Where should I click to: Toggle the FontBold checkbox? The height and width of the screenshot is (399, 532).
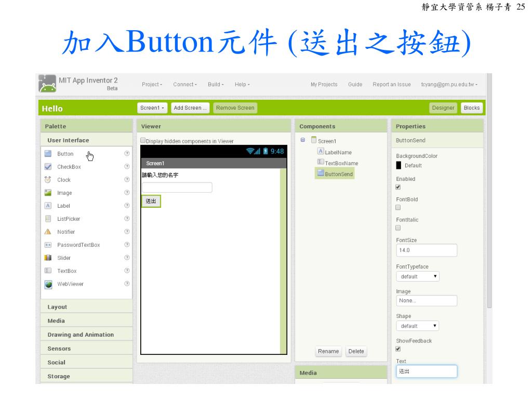click(x=398, y=207)
